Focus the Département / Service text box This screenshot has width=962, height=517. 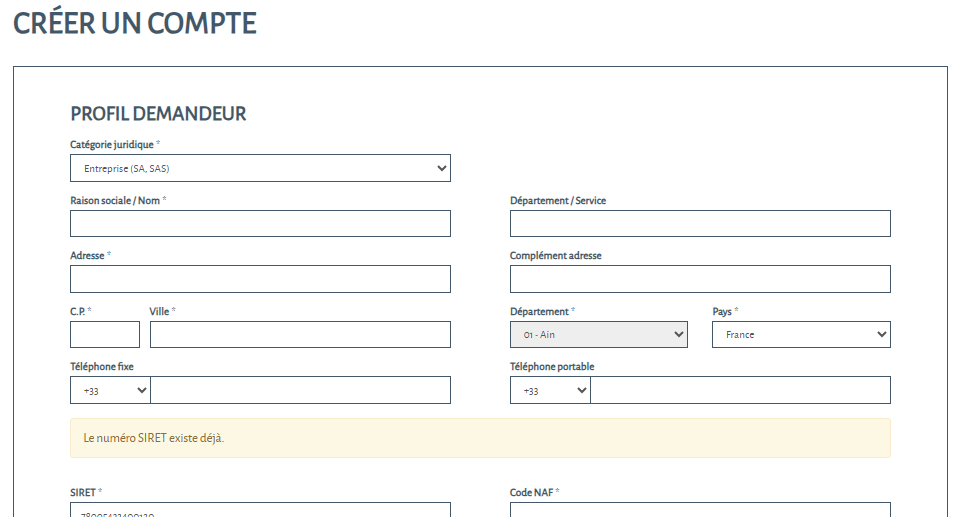click(700, 224)
